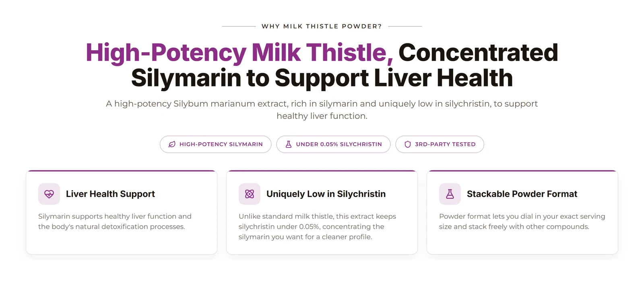Open the Uniquely Low in Silychristin card heading
Image resolution: width=644 pixels, height=281 pixels.
pos(326,194)
